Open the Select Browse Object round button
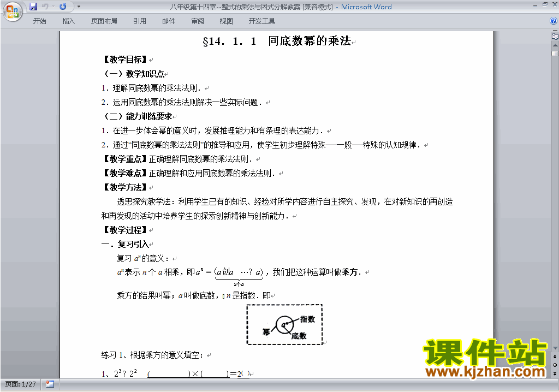 click(555, 365)
